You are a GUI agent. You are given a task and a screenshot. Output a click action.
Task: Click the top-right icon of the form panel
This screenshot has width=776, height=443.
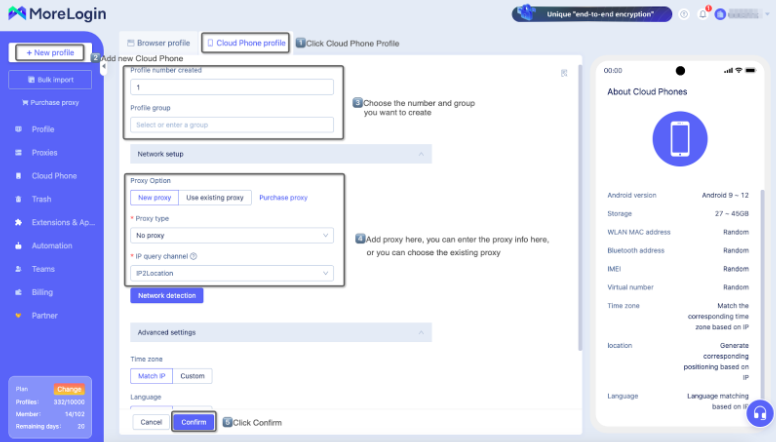[x=564, y=73]
